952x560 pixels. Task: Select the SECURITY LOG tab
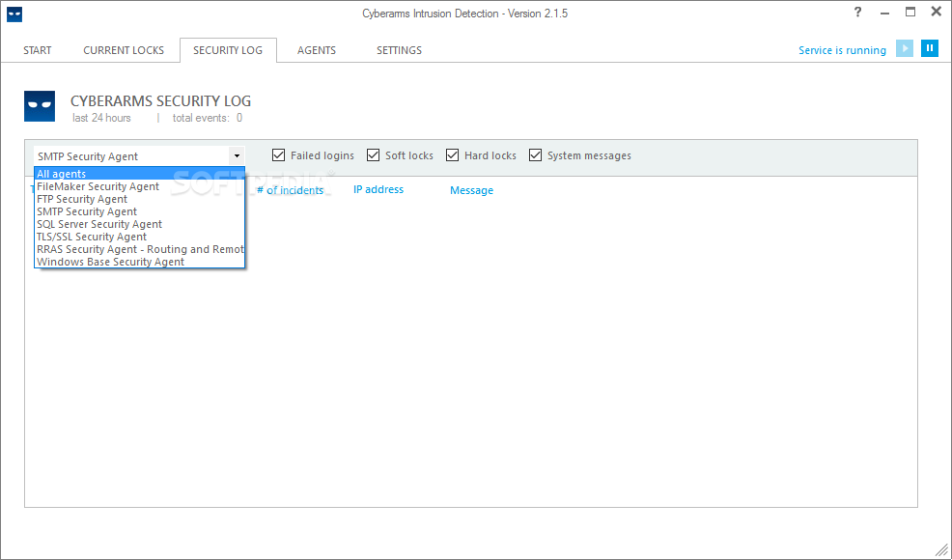(x=228, y=50)
